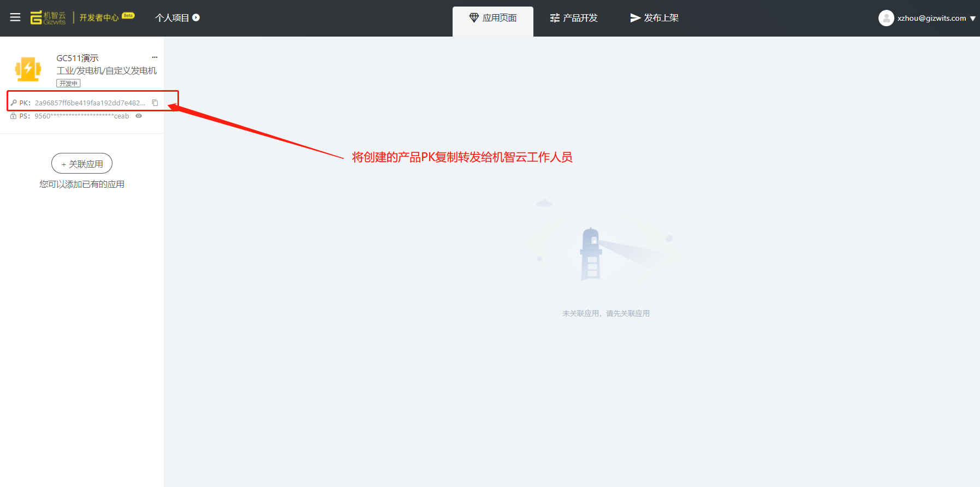Click the user avatar icon

pos(886,18)
